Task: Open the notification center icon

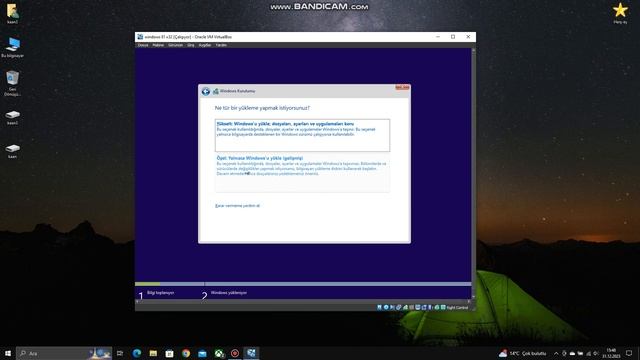Action: [629, 353]
